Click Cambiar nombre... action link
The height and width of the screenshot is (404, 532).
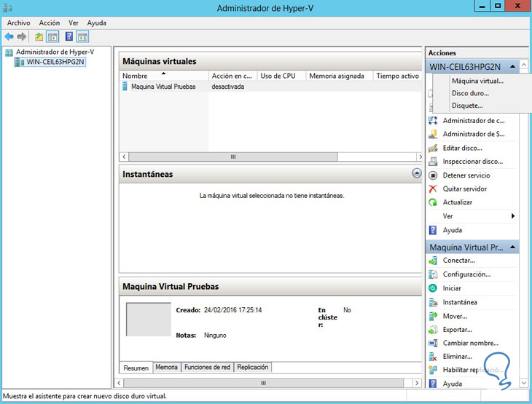coord(471,343)
